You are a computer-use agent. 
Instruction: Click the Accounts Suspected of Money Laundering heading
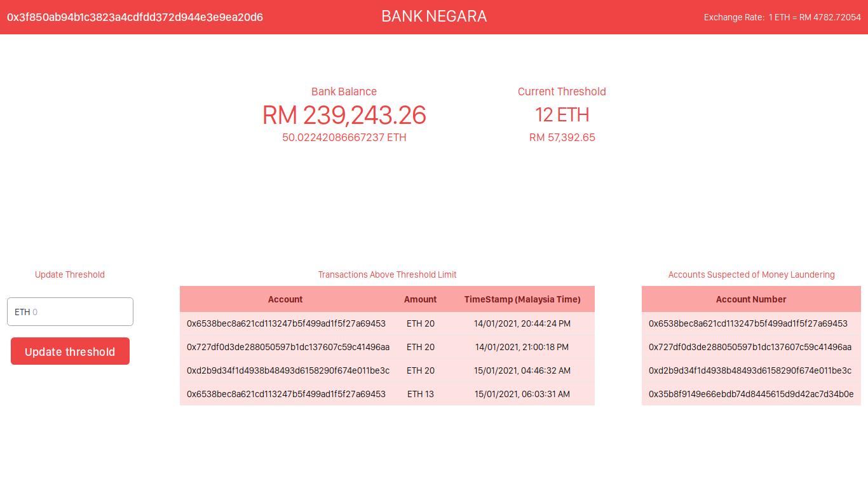click(751, 274)
